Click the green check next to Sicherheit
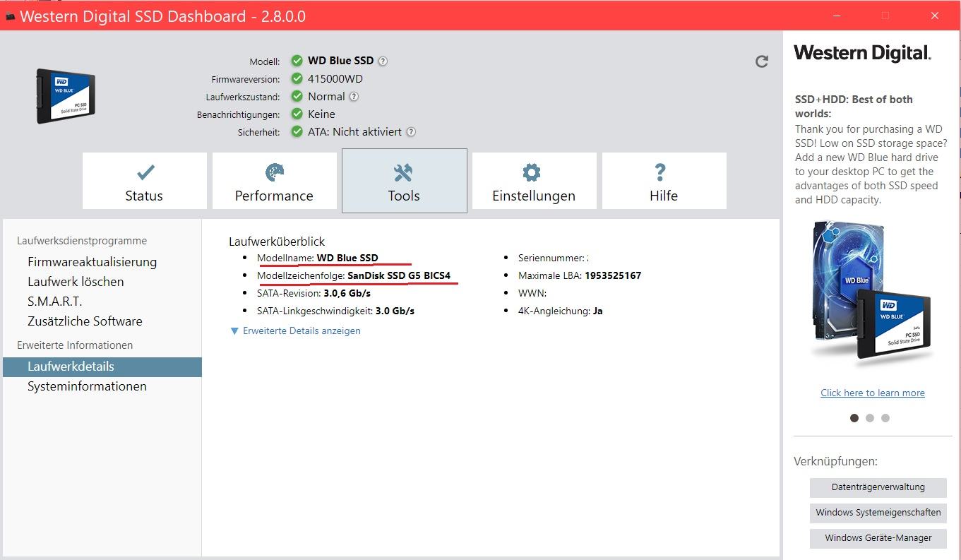961x560 pixels. (x=297, y=131)
